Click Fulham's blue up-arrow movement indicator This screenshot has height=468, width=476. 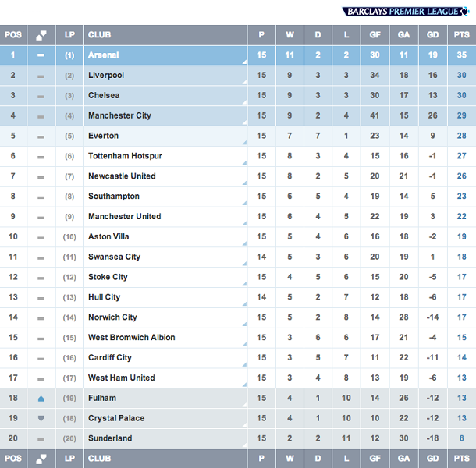(x=41, y=399)
